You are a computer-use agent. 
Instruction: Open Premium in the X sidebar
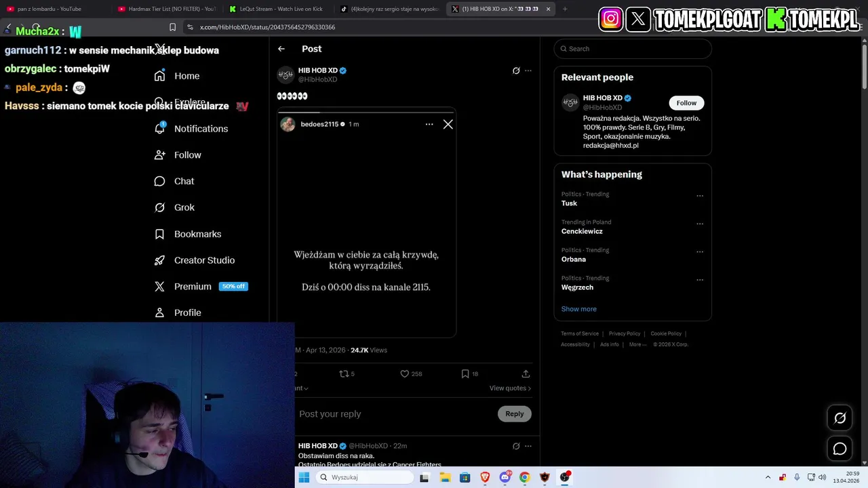click(201, 287)
